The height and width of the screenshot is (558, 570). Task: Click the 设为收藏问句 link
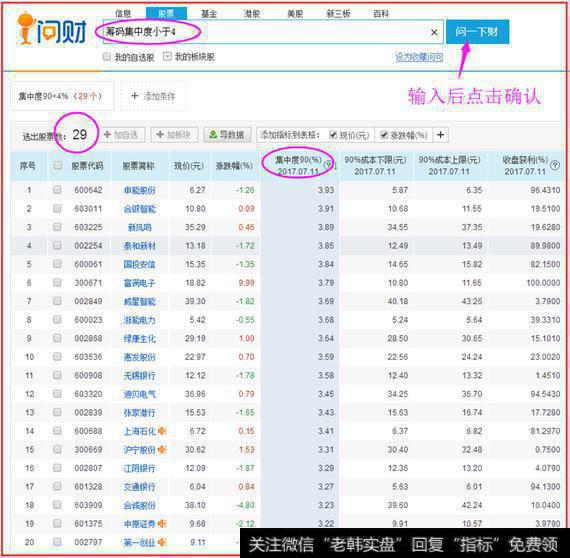click(419, 57)
